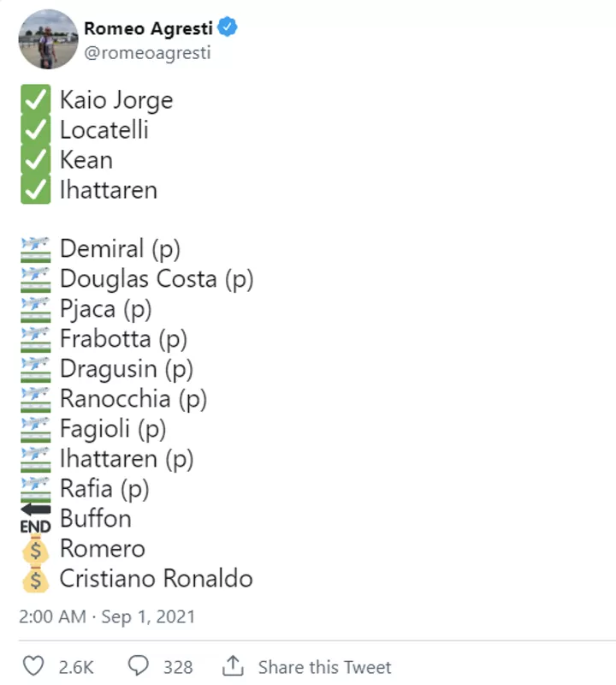Click green checkmark beside Locatelli
Screen dimensions: 616x685
pyautogui.click(x=36, y=130)
